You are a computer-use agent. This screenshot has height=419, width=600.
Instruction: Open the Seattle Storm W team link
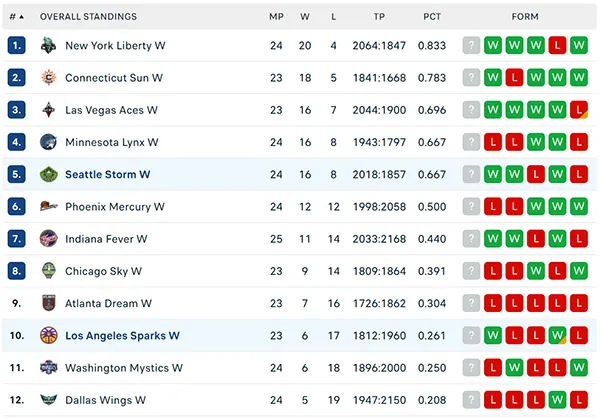tap(108, 174)
